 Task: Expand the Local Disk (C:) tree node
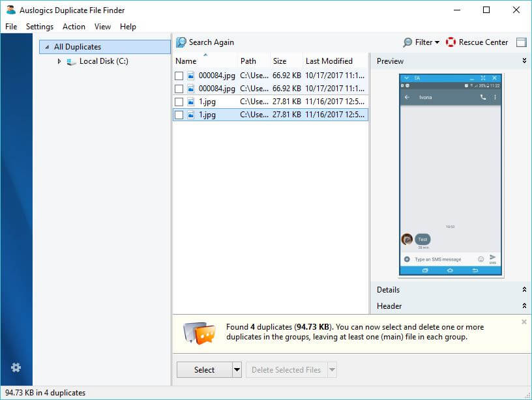coord(59,61)
